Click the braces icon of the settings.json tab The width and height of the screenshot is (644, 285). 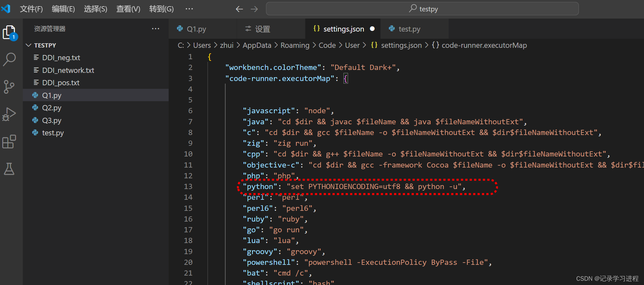coord(316,29)
